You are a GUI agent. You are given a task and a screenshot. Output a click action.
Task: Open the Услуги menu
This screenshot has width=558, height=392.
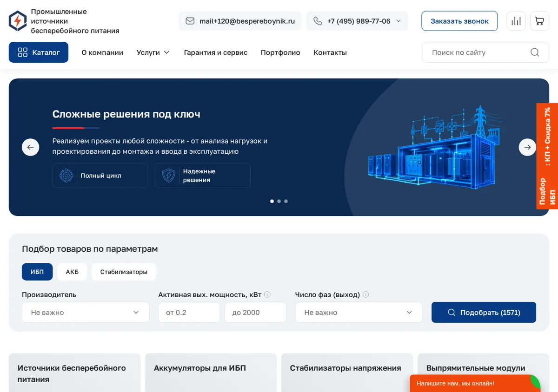coord(153,52)
